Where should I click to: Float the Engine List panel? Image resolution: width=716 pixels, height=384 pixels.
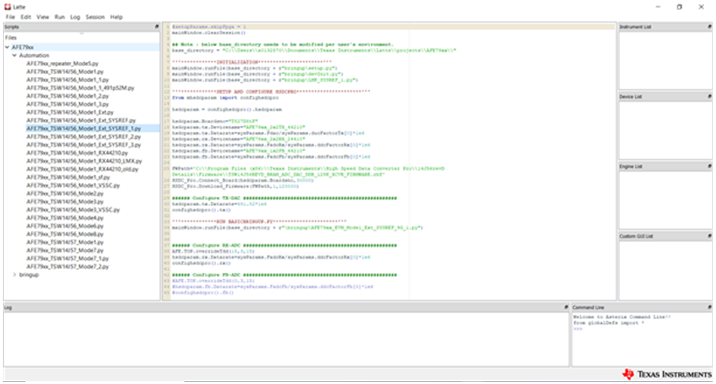click(709, 166)
